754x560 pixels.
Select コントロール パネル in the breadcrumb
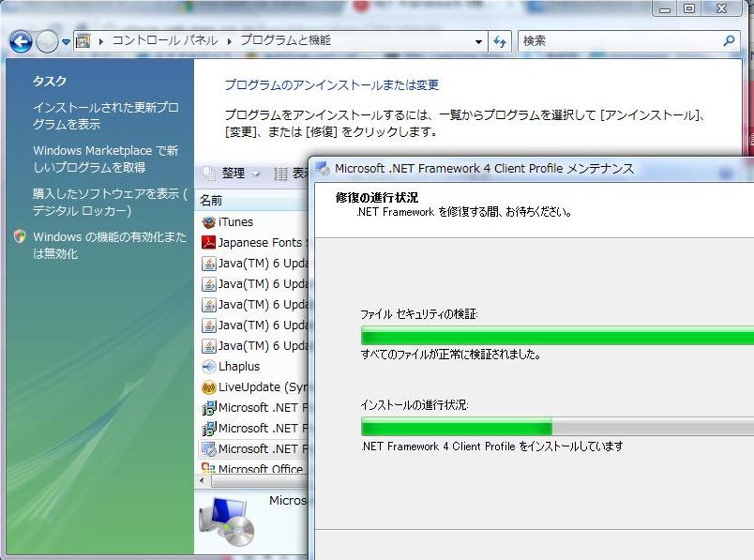[165, 40]
